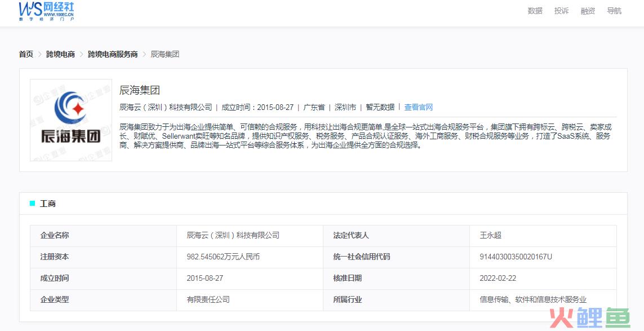Click 广东省 in the company header line
Image resolution: width=644 pixels, height=331 pixels.
[x=314, y=107]
